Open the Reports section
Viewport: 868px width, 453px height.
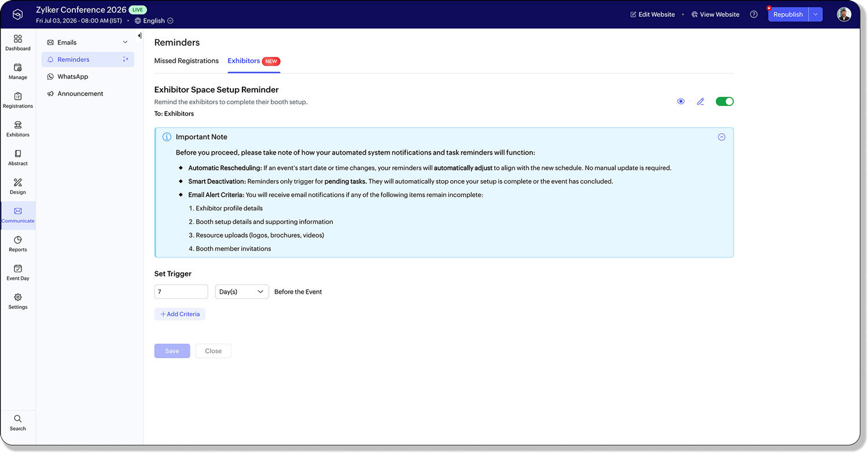(18, 244)
